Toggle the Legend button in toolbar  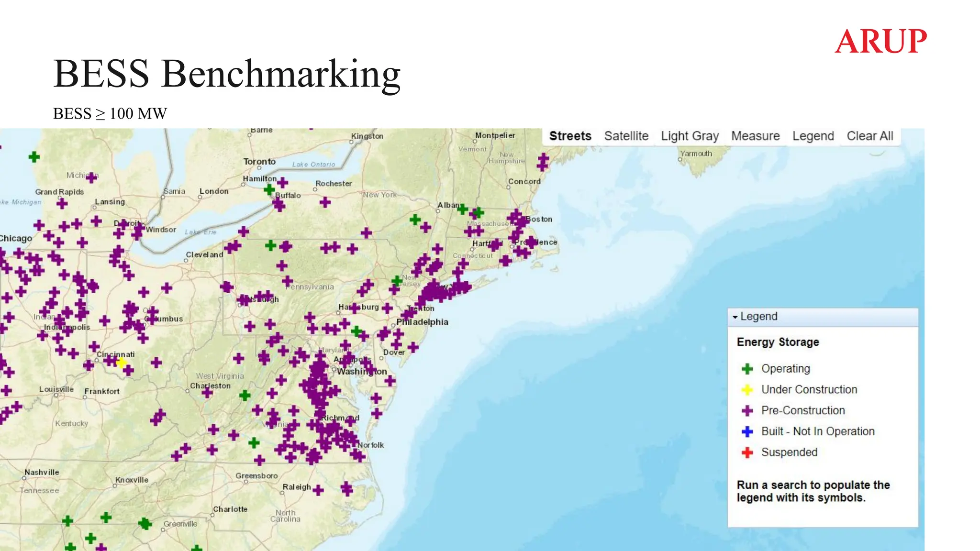click(813, 136)
